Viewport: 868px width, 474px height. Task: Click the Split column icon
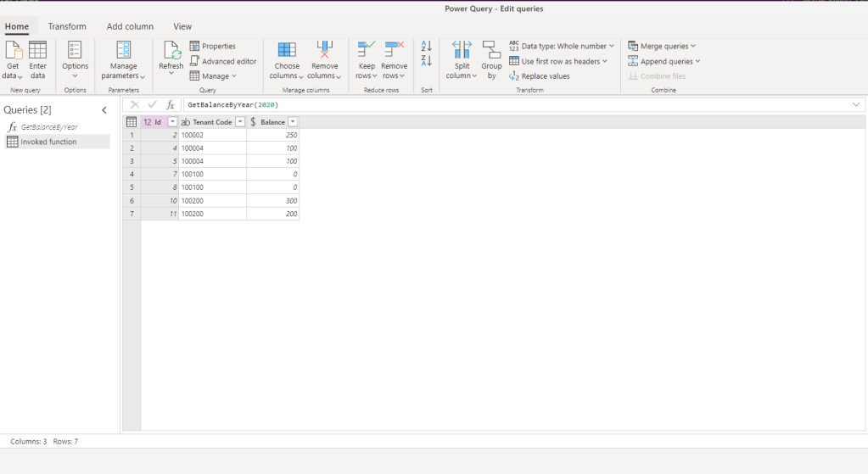pos(462,51)
